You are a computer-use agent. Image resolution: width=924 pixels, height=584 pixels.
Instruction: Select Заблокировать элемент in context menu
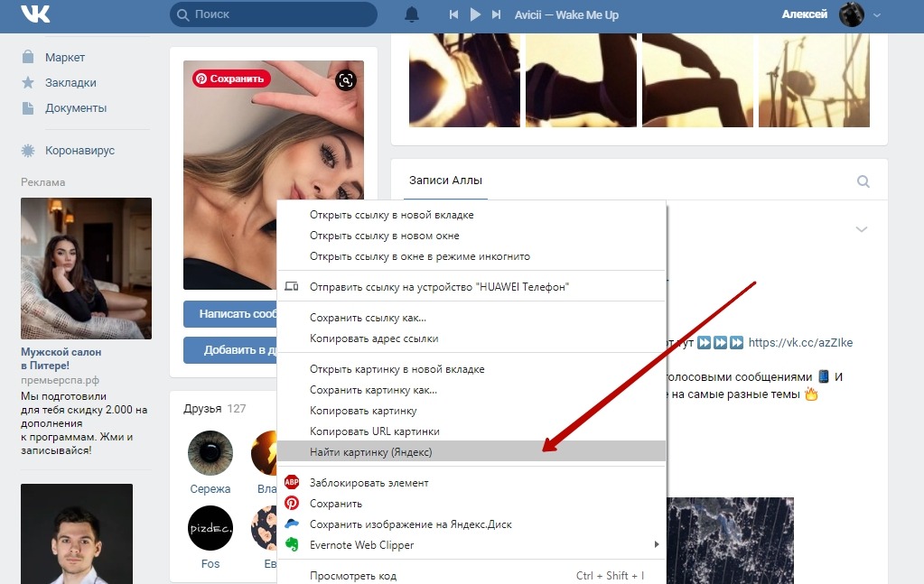(369, 483)
